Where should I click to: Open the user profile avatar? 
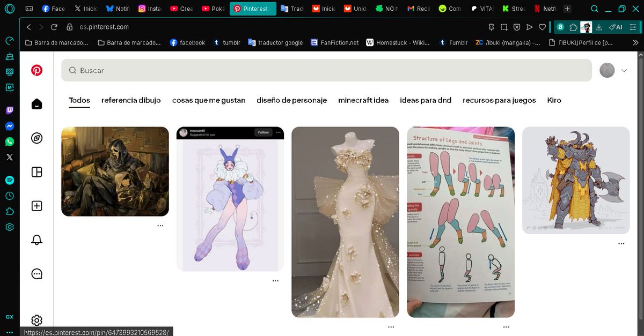coord(607,70)
